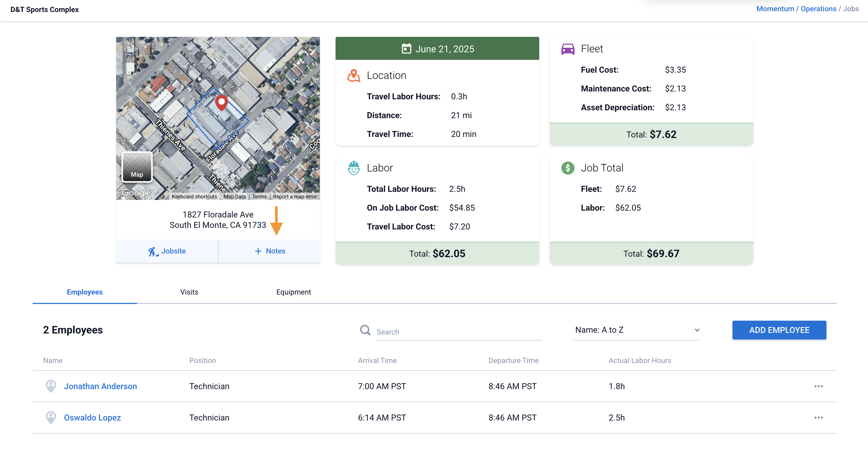Screen dimensions: 868x461
Task: Click Oswaldo Lopez's location pin icon
Action: [51, 418]
